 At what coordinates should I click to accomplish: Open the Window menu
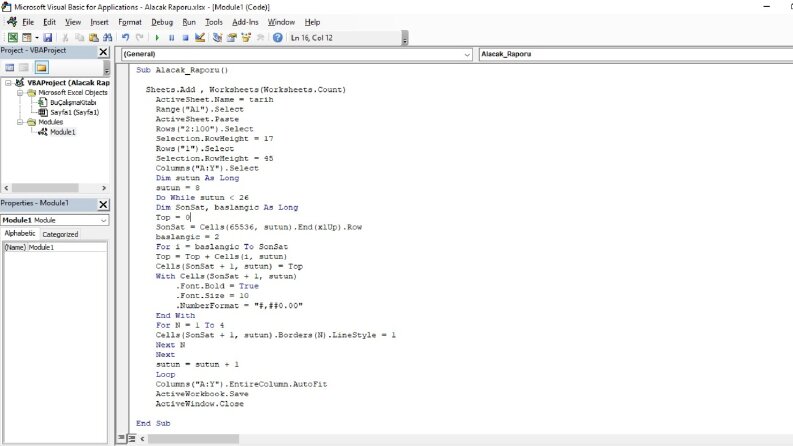pyautogui.click(x=281, y=22)
